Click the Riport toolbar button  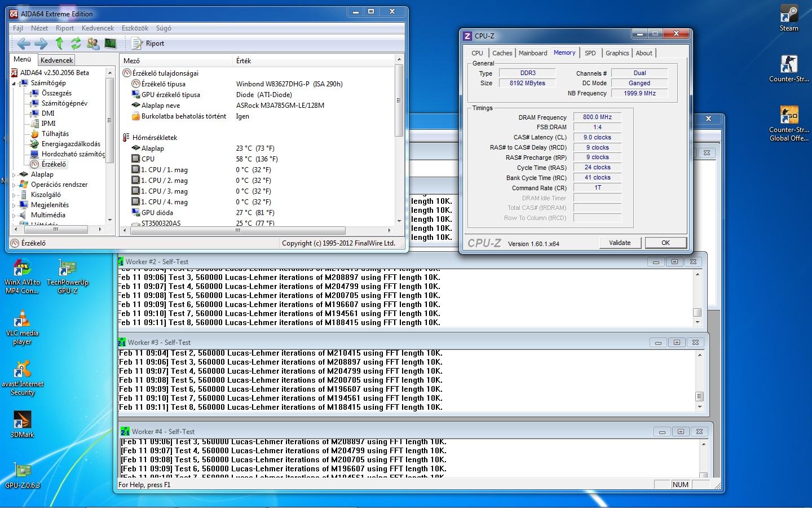pos(148,43)
